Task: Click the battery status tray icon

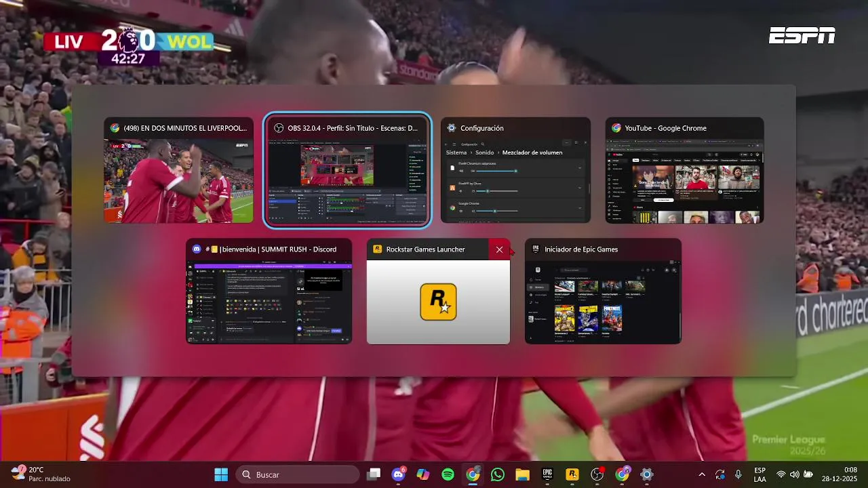Action: pos(808,474)
